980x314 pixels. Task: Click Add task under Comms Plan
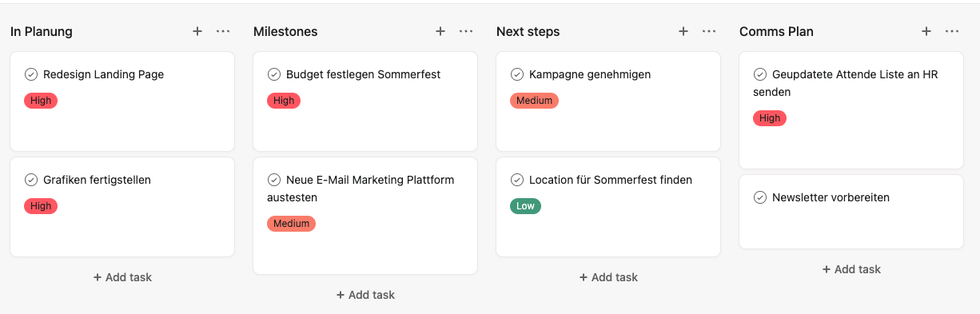[851, 269]
